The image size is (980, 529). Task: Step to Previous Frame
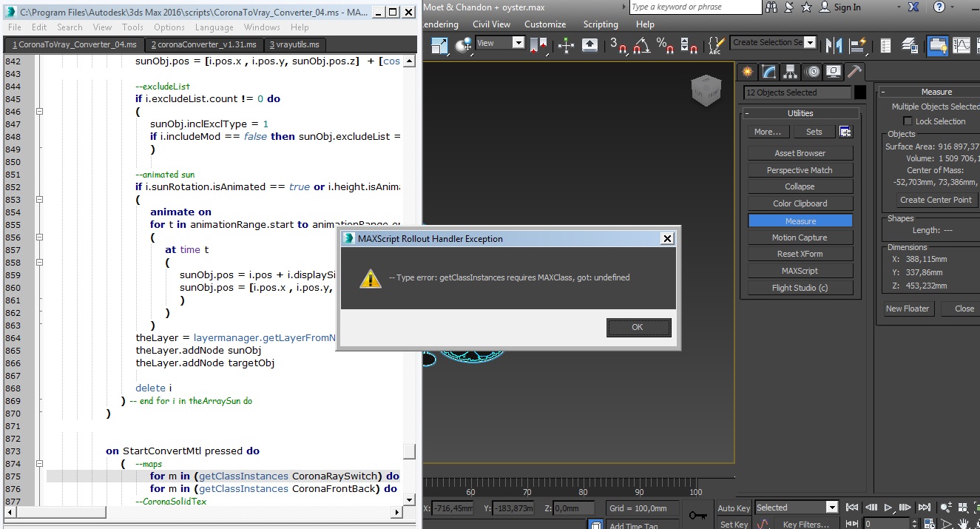coord(871,508)
